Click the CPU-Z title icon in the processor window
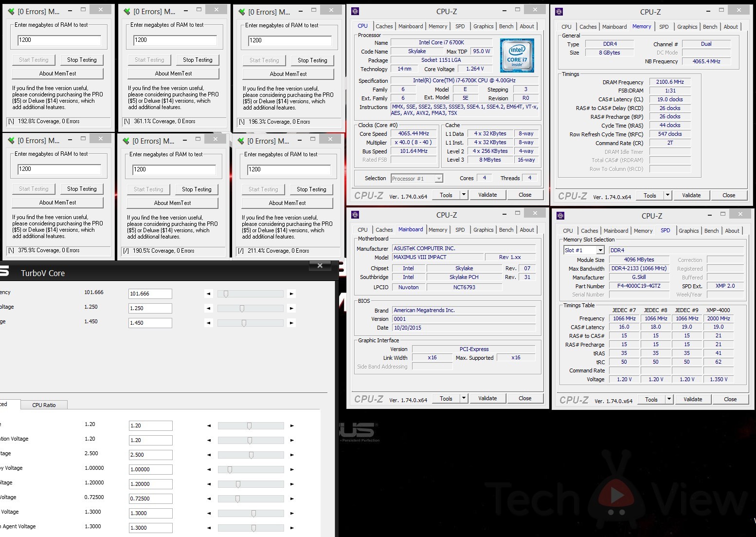This screenshot has width=756, height=537. [355, 11]
